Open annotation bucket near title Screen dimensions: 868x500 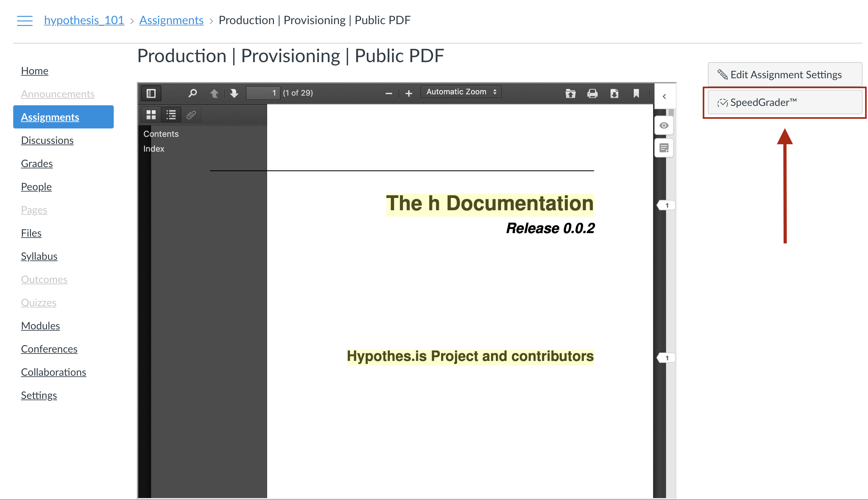point(666,205)
